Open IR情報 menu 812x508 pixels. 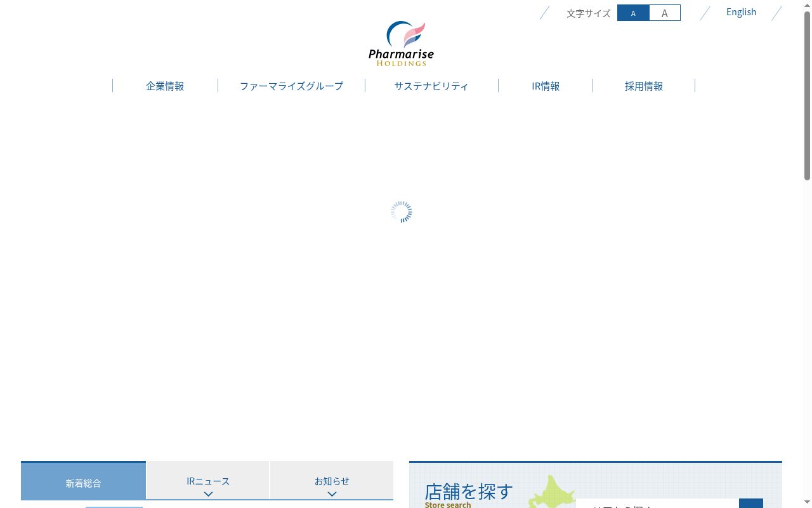[x=546, y=86]
